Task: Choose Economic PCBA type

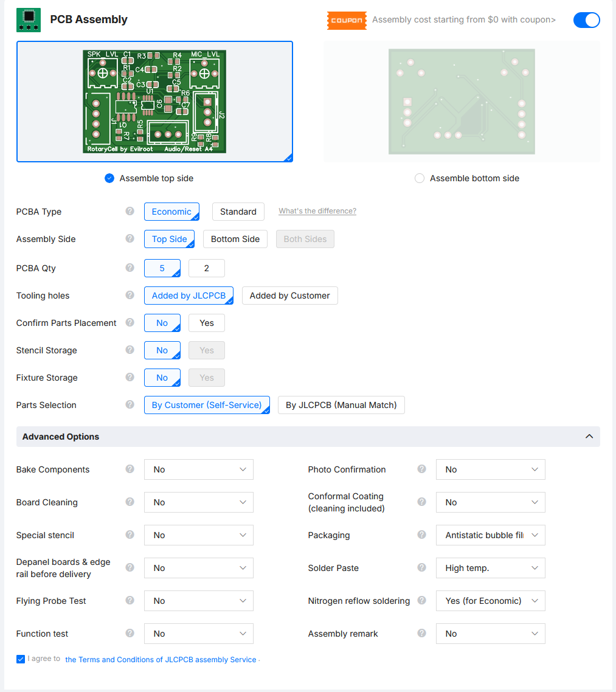Action: coord(171,212)
